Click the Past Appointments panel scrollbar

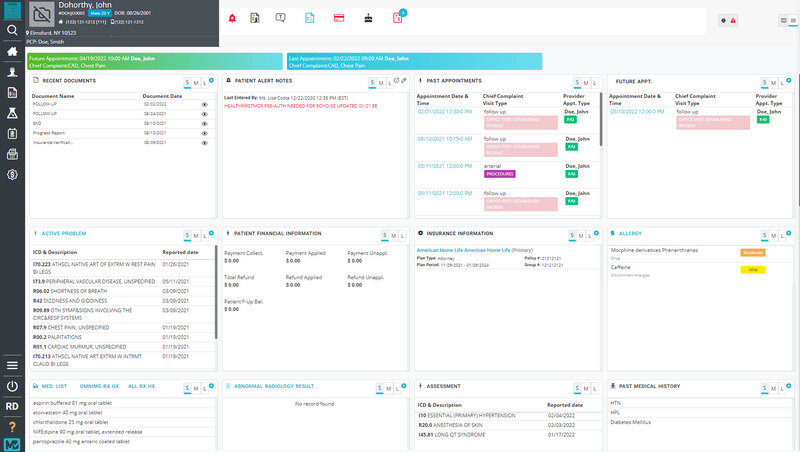pos(601,119)
